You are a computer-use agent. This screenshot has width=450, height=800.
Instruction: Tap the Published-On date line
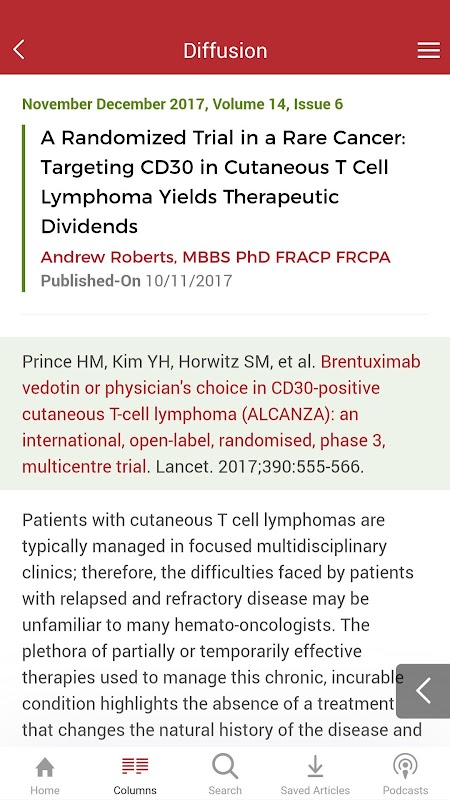pos(136,281)
